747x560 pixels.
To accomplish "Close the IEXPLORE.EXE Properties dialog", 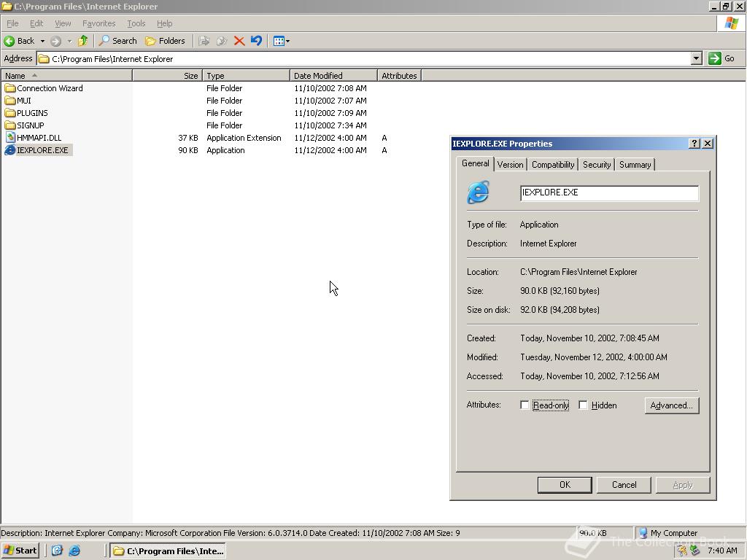I will pyautogui.click(x=708, y=144).
